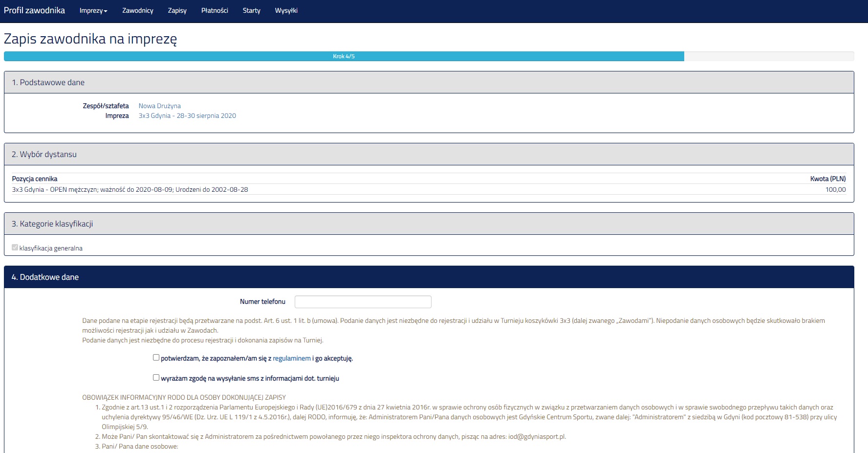
Task: Select the 3x3 Gdynia OPEN mężczyzn price row
Action: (130, 190)
